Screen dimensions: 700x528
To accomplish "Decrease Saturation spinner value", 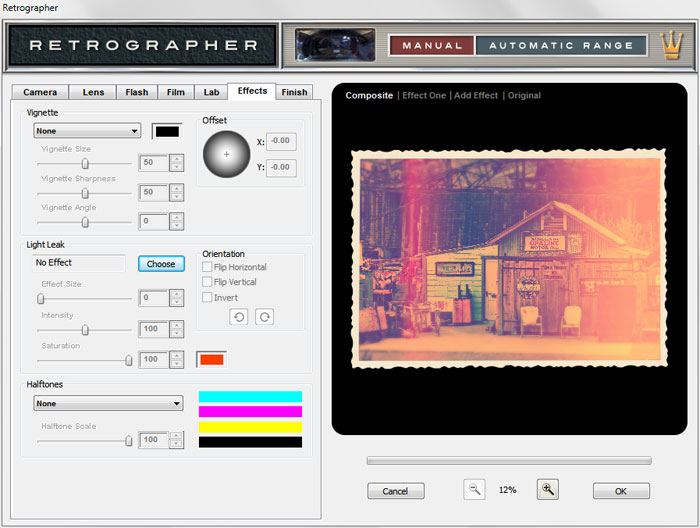I will pyautogui.click(x=177, y=364).
